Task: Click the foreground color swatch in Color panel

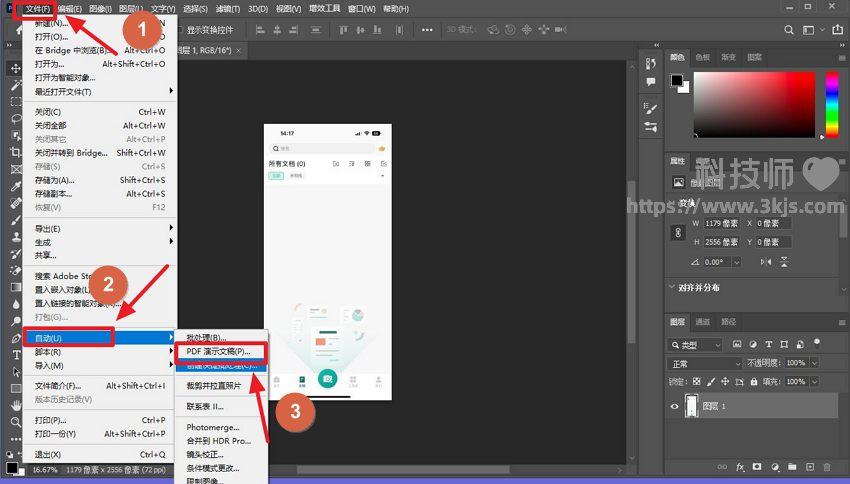Action: pos(677,80)
